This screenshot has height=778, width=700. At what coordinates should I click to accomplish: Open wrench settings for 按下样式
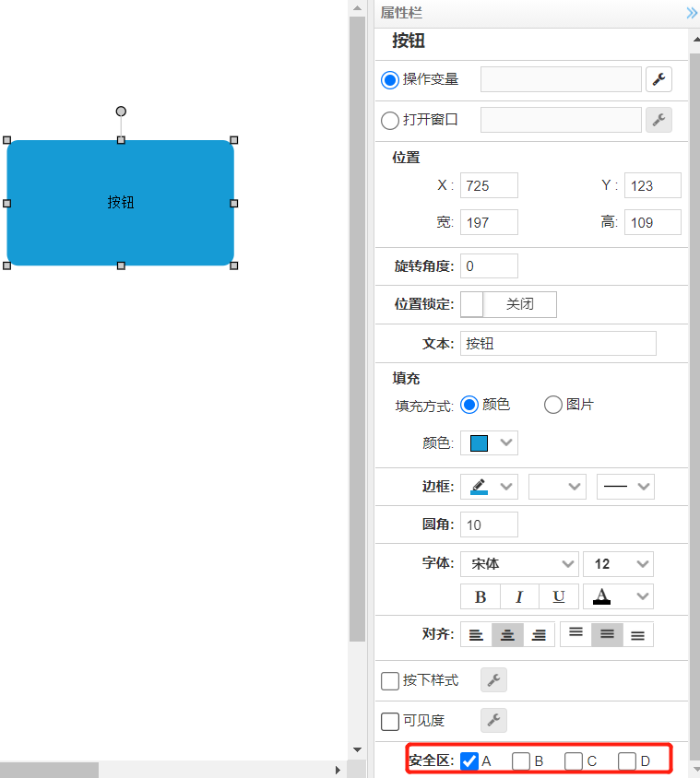pyautogui.click(x=493, y=679)
